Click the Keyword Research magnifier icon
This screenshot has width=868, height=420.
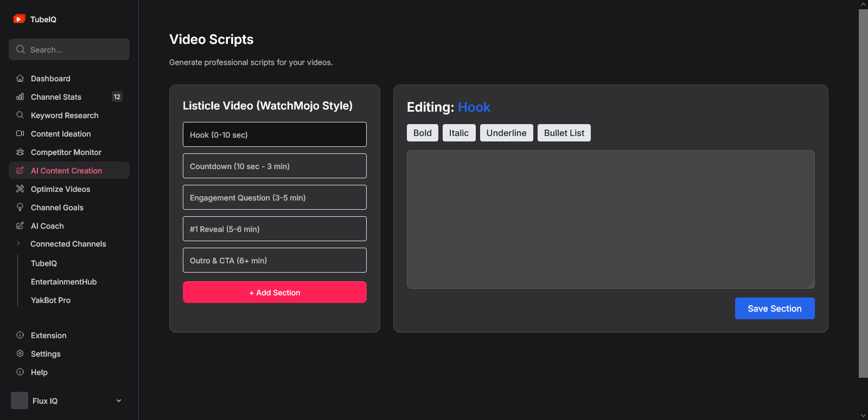pyautogui.click(x=20, y=115)
